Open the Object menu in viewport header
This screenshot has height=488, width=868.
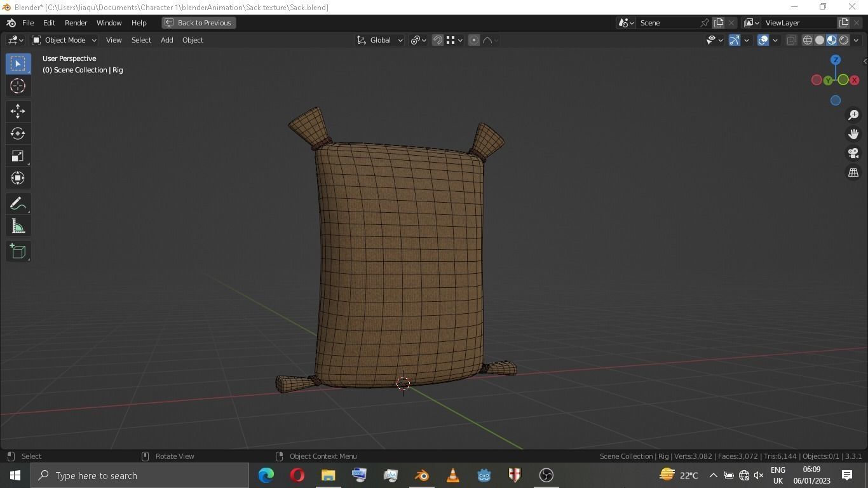[193, 40]
